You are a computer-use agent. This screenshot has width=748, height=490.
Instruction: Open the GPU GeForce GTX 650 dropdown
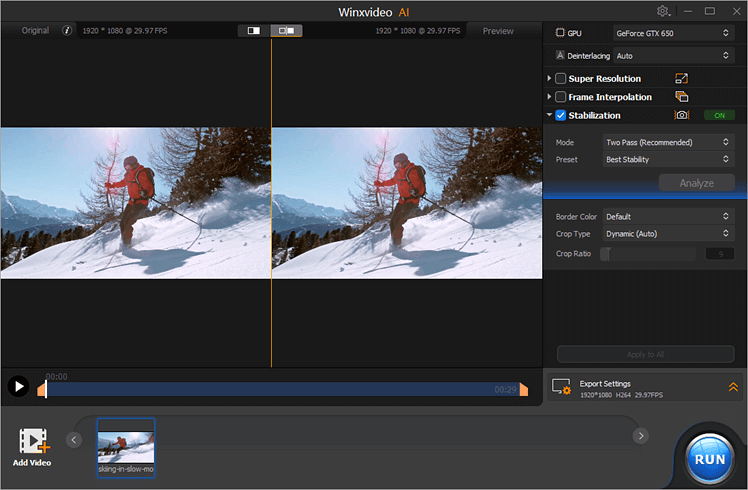[x=673, y=33]
